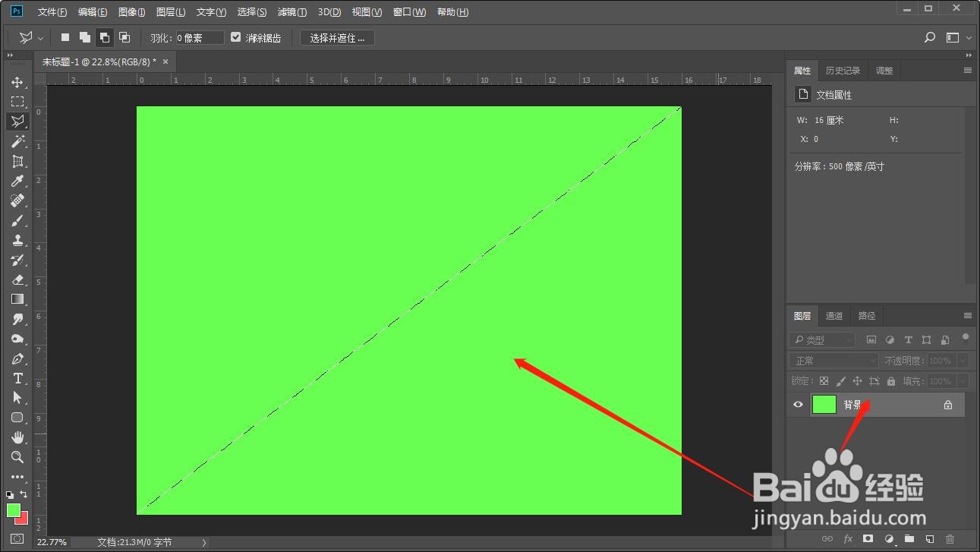This screenshot has height=552, width=980.
Task: Toggle lock all padlock icon
Action: click(x=891, y=381)
